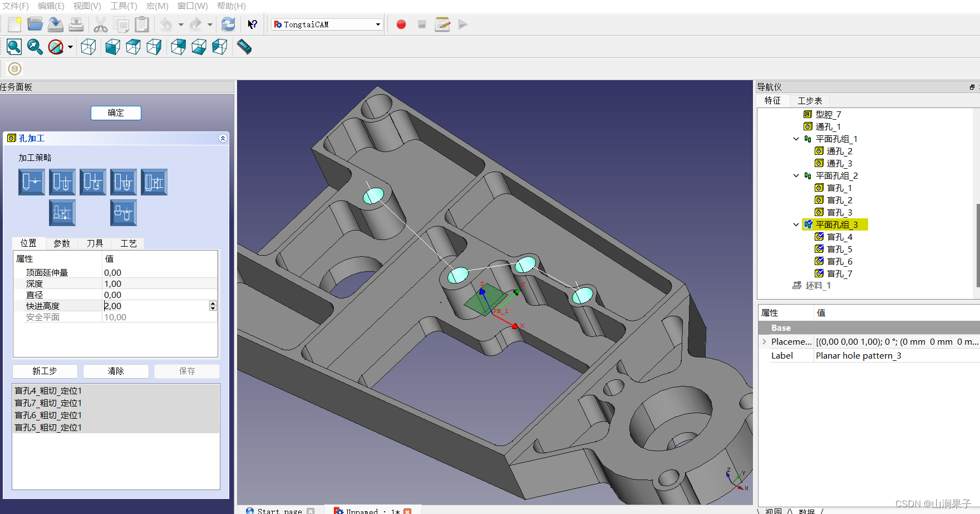Click the stop macro recording square icon
980x514 pixels.
pyautogui.click(x=422, y=25)
